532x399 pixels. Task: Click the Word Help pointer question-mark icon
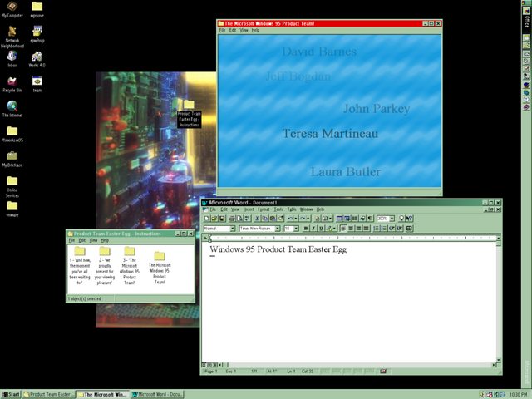[409, 219]
